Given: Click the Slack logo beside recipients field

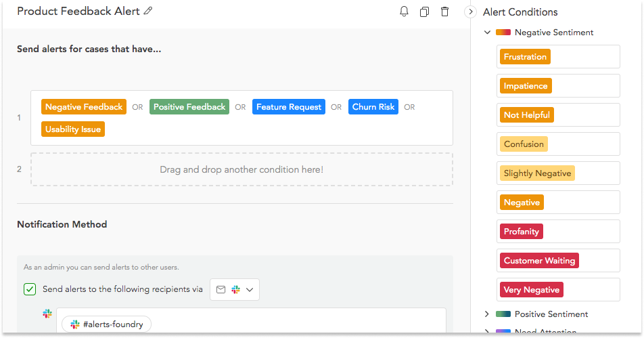Looking at the screenshot, I should tap(47, 314).
